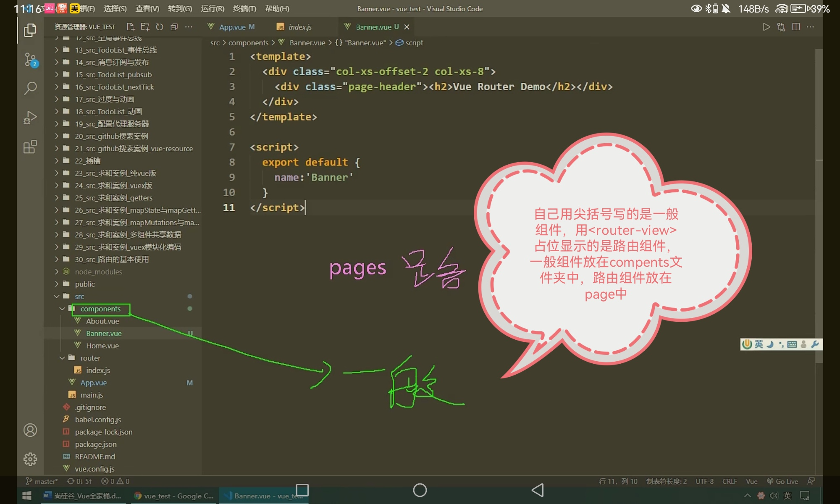Open the Source Control view icon
840x504 pixels.
(x=30, y=59)
